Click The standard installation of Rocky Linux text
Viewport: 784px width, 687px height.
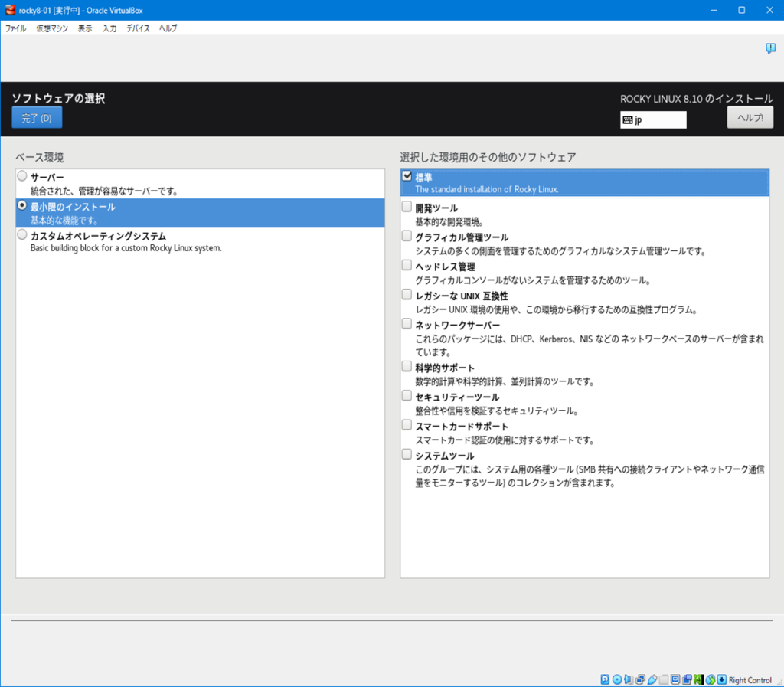click(x=487, y=189)
